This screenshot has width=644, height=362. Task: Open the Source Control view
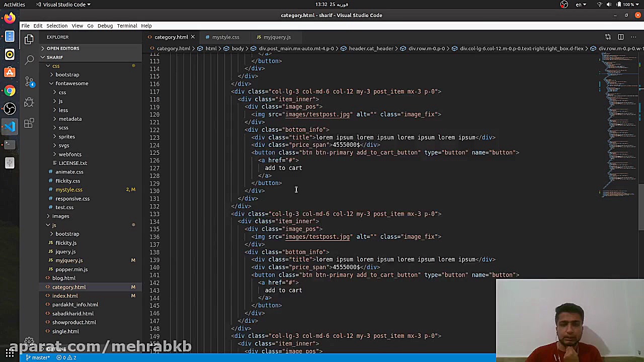pos(29,81)
